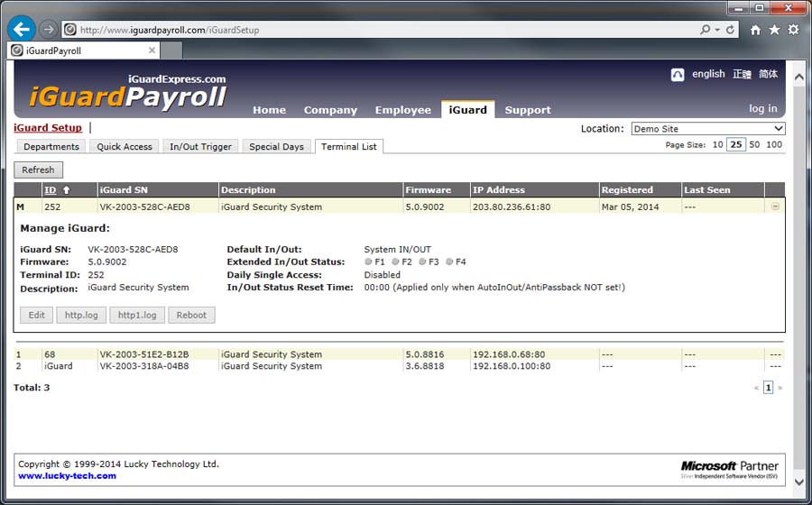Click the refresh icon in address bar

pos(730,30)
